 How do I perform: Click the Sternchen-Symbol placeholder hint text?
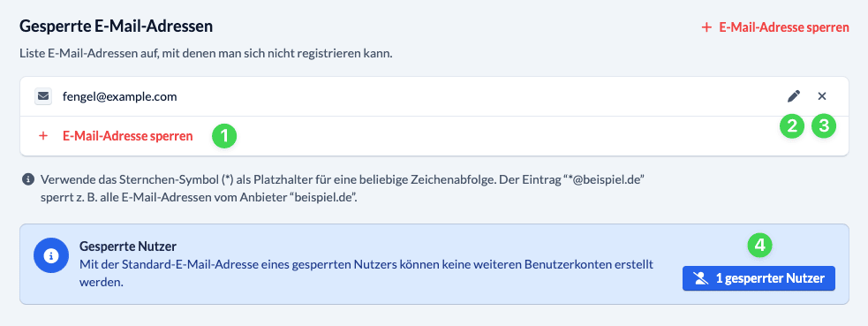click(342, 189)
